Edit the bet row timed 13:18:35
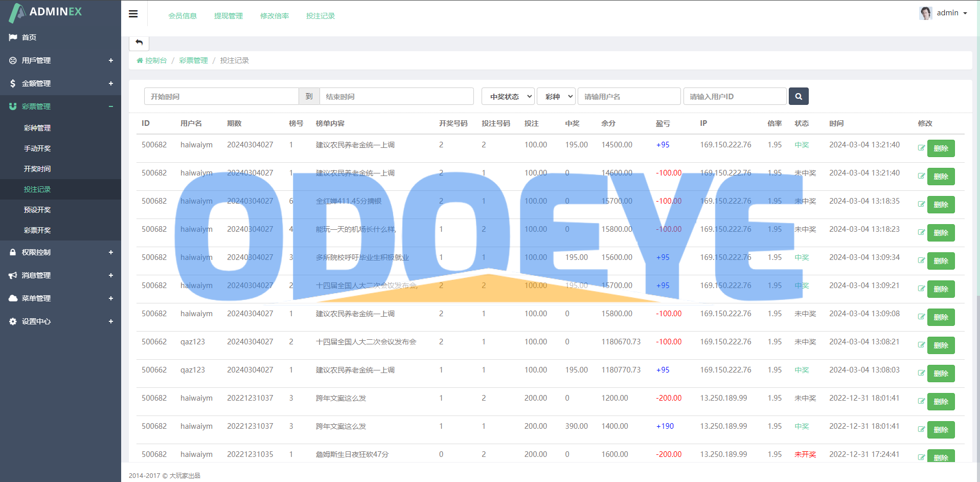Image resolution: width=980 pixels, height=482 pixels. point(921,204)
